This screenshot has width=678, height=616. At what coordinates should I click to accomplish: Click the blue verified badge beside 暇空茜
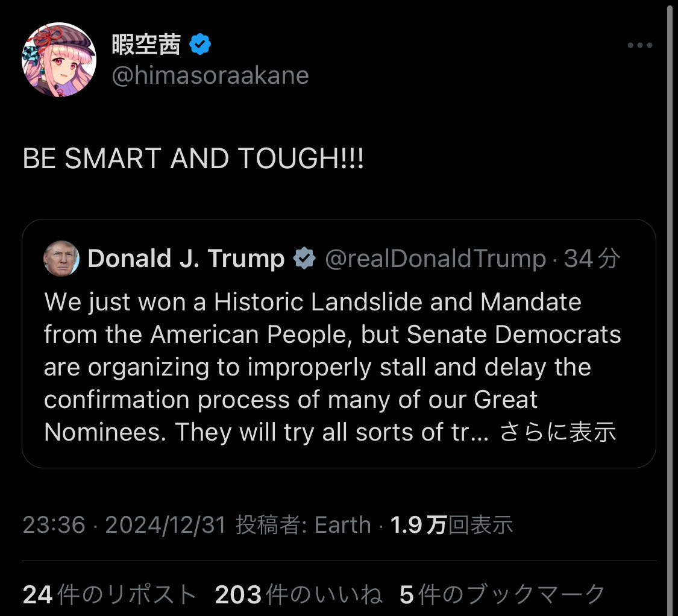[199, 43]
